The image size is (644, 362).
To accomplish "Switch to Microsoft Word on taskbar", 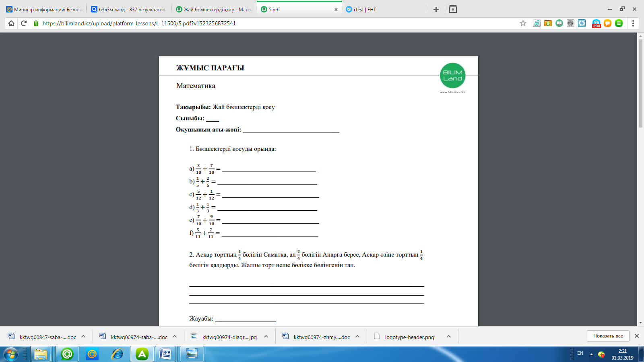I will click(166, 354).
